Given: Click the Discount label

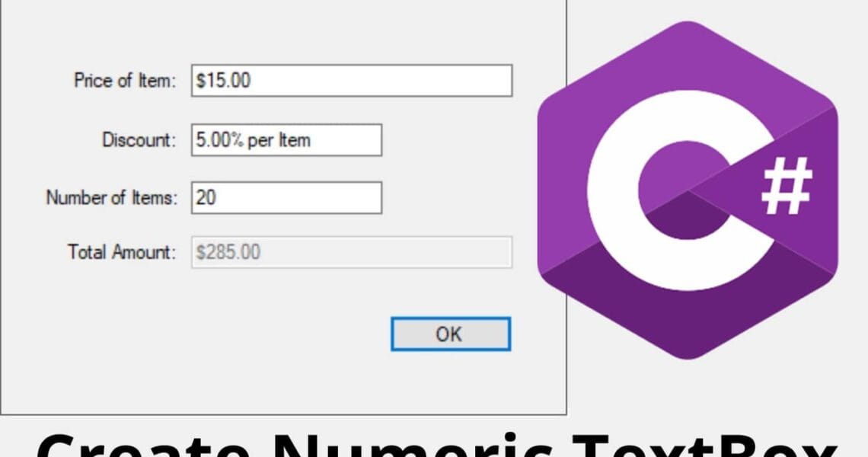Looking at the screenshot, I should [136, 141].
